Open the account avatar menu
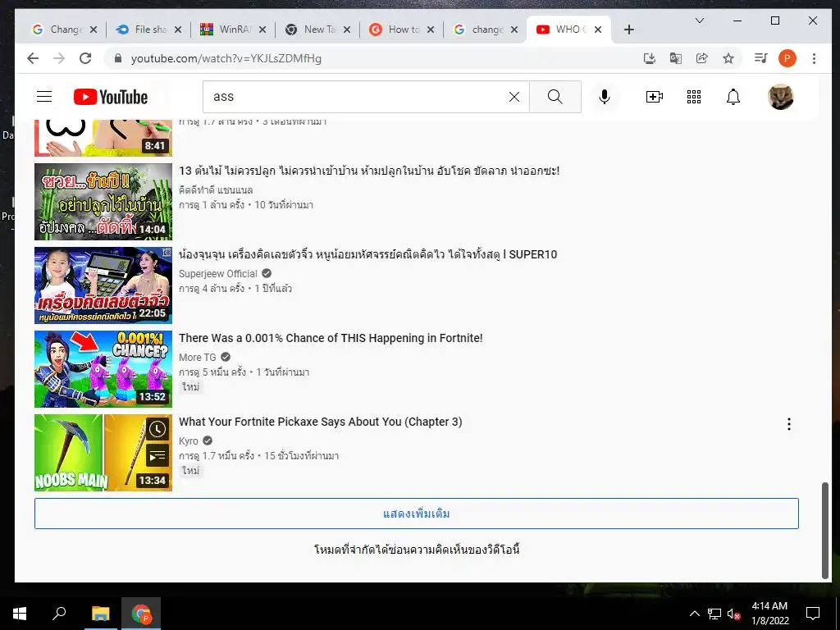 click(781, 97)
